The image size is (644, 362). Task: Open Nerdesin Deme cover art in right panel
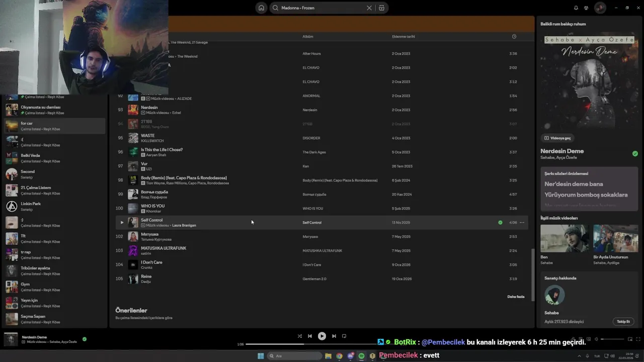pyautogui.click(x=589, y=80)
